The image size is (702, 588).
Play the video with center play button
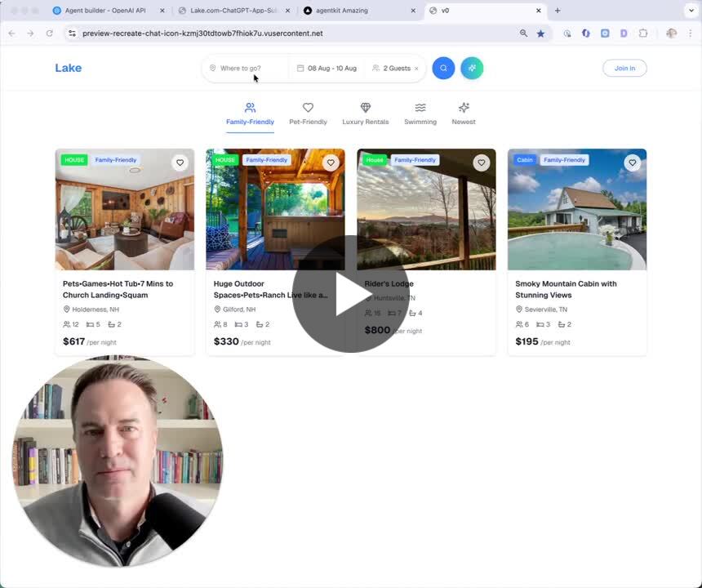[351, 294]
